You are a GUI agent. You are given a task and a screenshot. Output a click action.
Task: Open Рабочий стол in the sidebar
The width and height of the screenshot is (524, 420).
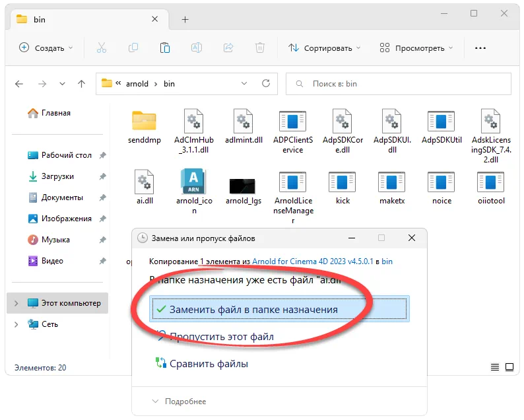60,155
